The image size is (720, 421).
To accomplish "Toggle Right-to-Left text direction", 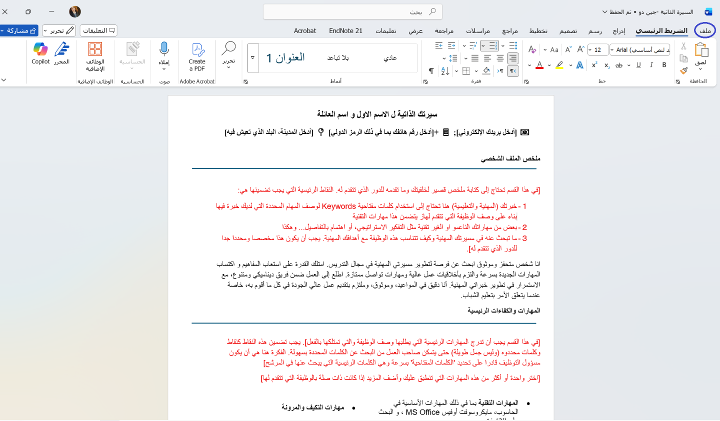I will pyautogui.click(x=513, y=71).
